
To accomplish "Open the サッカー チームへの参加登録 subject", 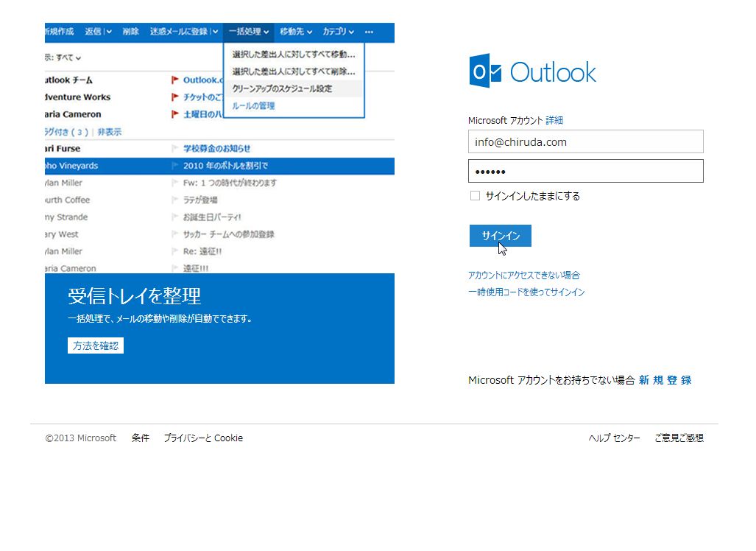I will (x=228, y=234).
